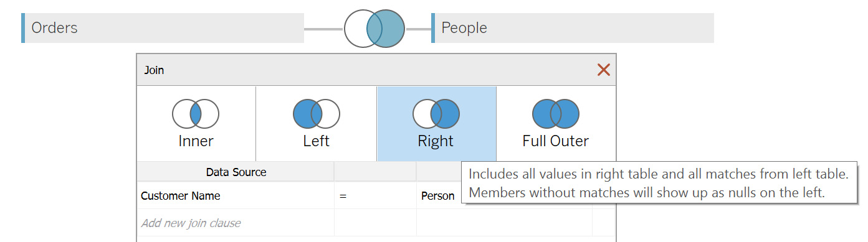Select the Right join Venn diagram icon
Viewport: 868px width, 242px height.
coord(436,114)
